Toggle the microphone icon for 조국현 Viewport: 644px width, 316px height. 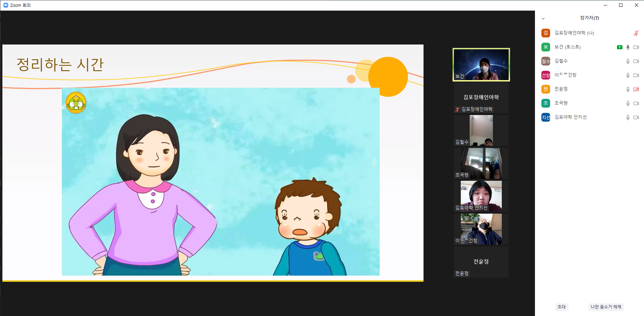pos(628,103)
